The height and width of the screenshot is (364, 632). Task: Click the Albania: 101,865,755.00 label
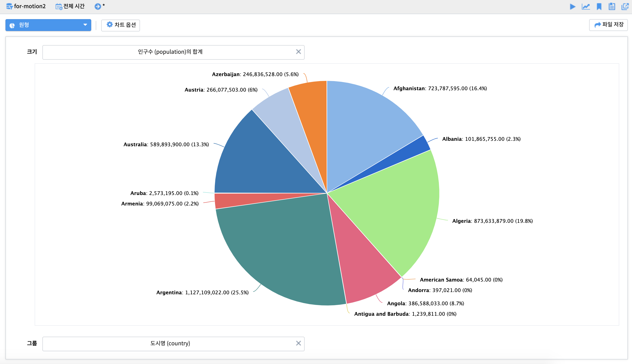pyautogui.click(x=481, y=139)
